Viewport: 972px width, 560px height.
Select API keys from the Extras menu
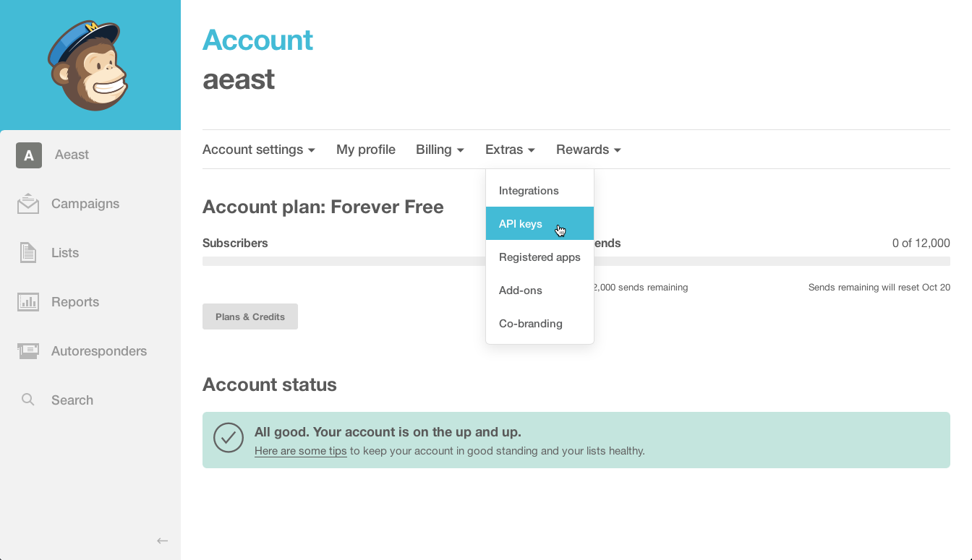click(x=521, y=224)
